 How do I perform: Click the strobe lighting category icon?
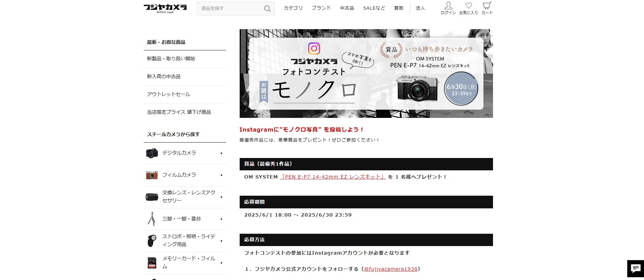(x=152, y=241)
